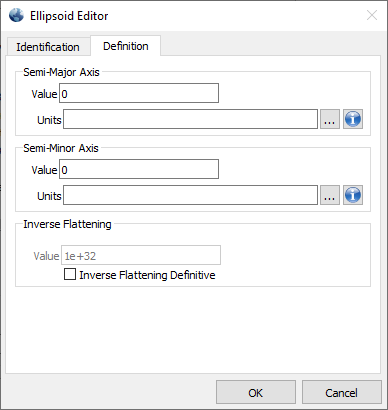Click the Inverse Flattening Value field
Viewport: 388px width, 410px height.
[141, 255]
